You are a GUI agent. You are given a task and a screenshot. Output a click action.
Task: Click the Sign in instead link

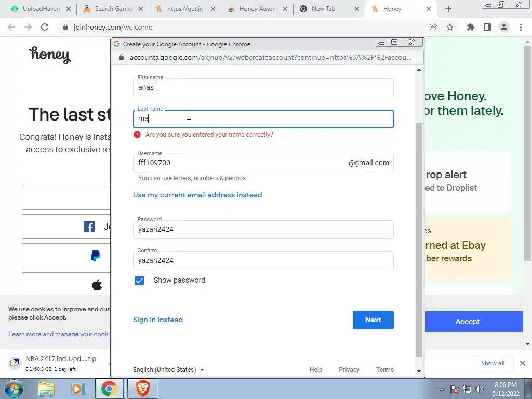click(158, 320)
